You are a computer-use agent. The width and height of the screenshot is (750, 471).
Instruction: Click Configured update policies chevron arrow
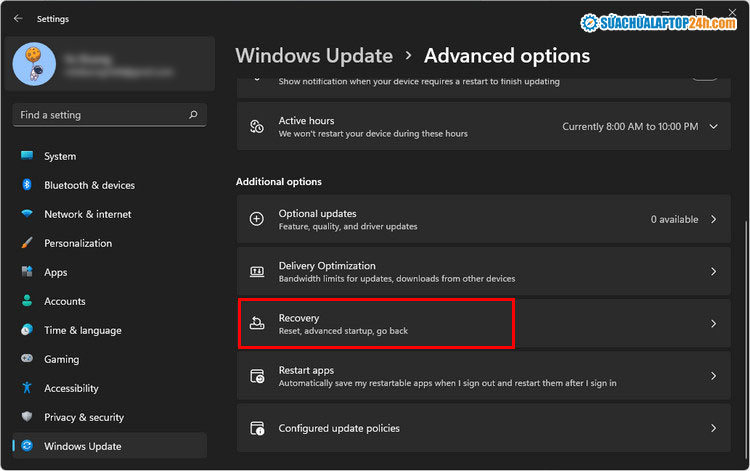(714, 428)
